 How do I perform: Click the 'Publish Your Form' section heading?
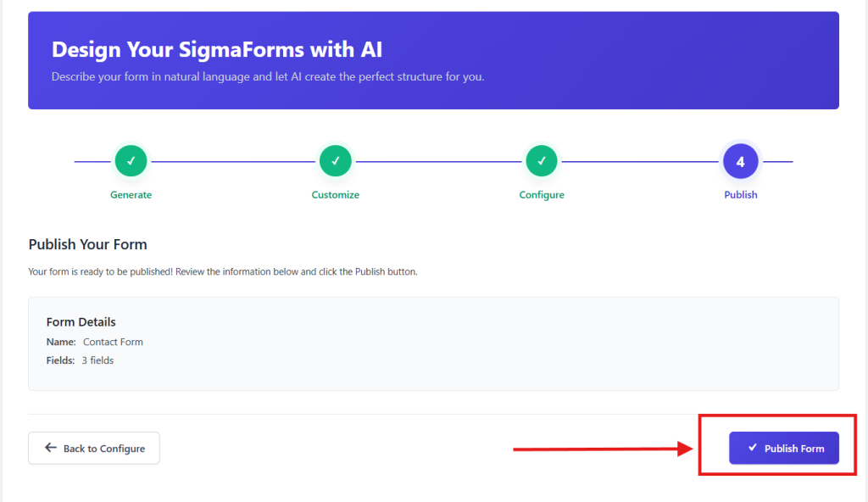[x=87, y=243]
